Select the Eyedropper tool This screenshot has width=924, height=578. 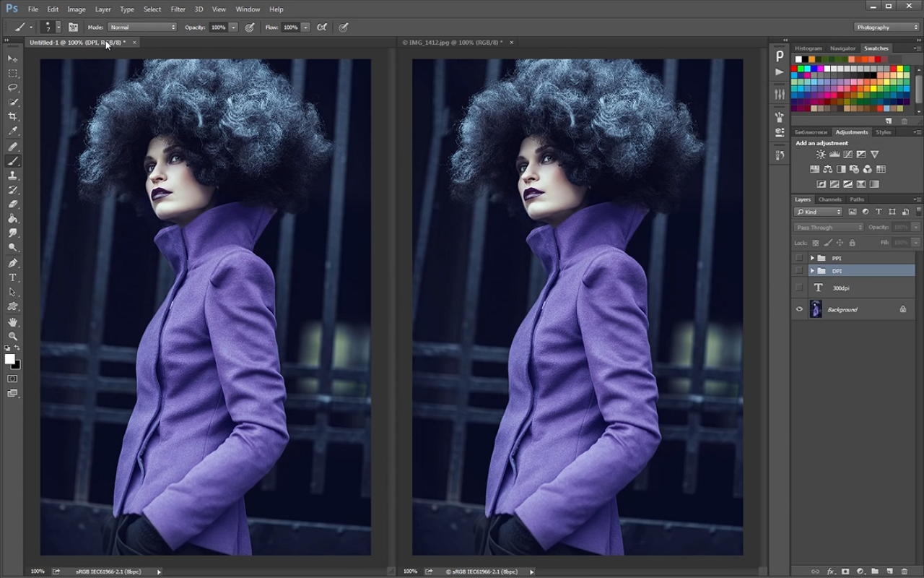pos(12,131)
